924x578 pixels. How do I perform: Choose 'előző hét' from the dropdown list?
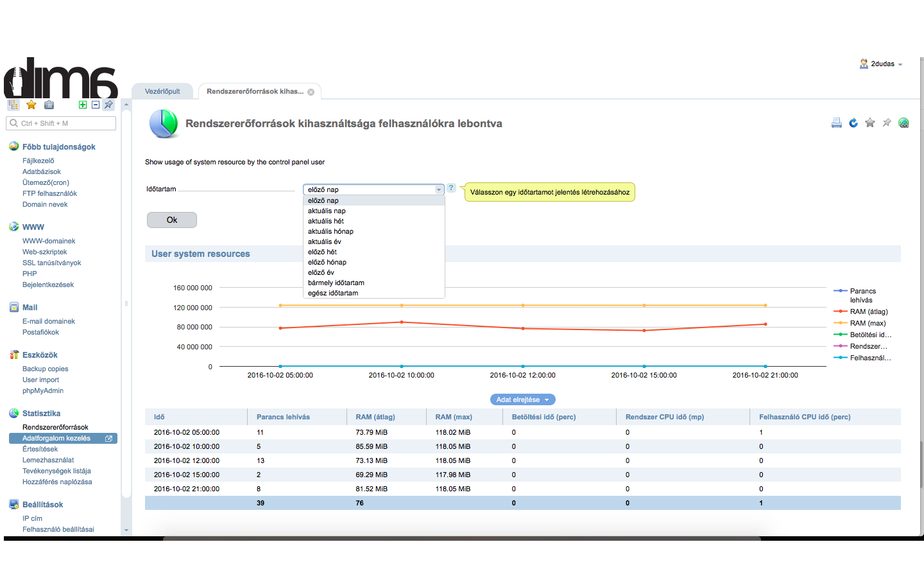click(x=373, y=252)
